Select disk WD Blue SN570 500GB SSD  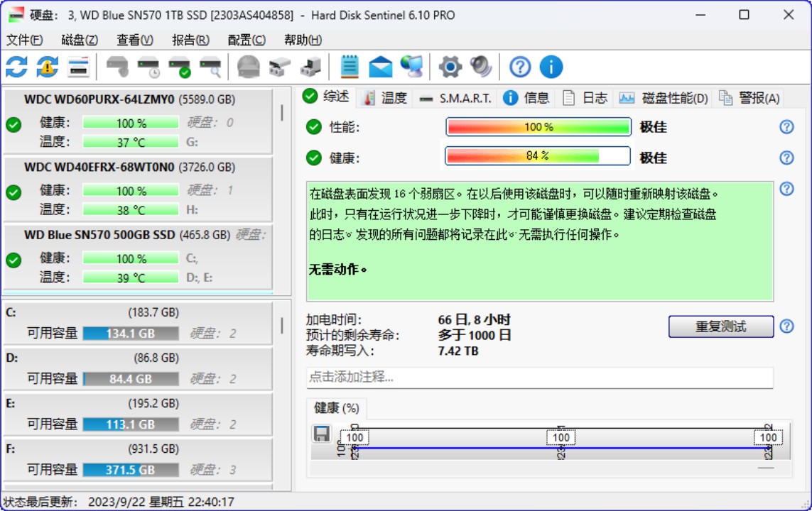(138, 257)
